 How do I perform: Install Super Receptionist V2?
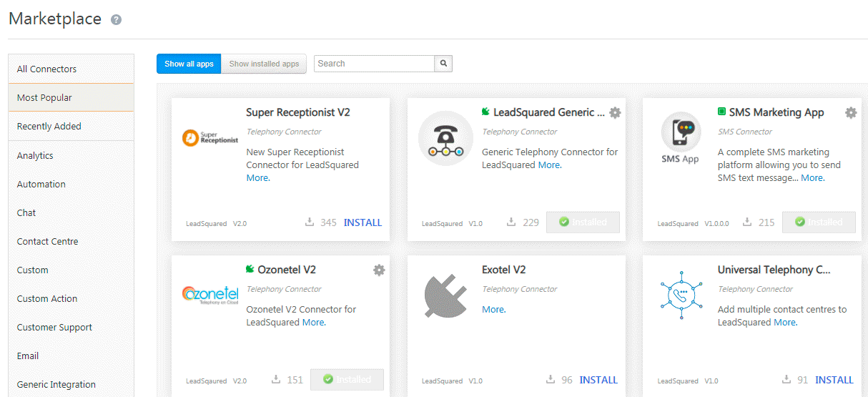(363, 222)
